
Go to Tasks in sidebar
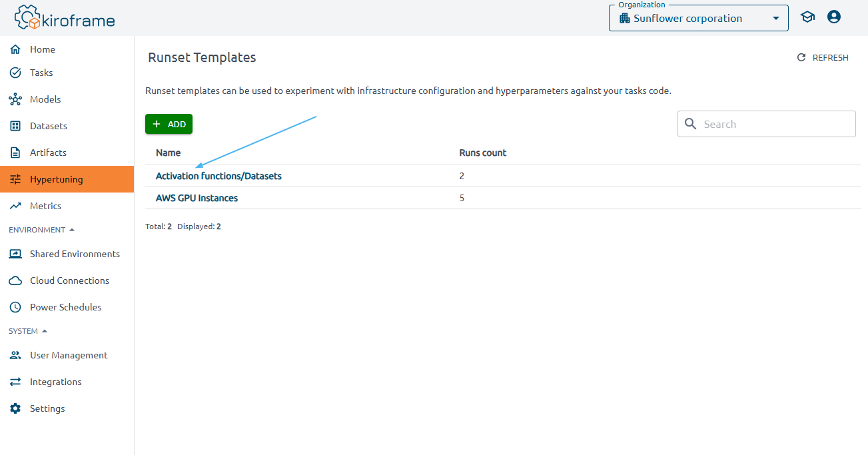click(x=41, y=73)
